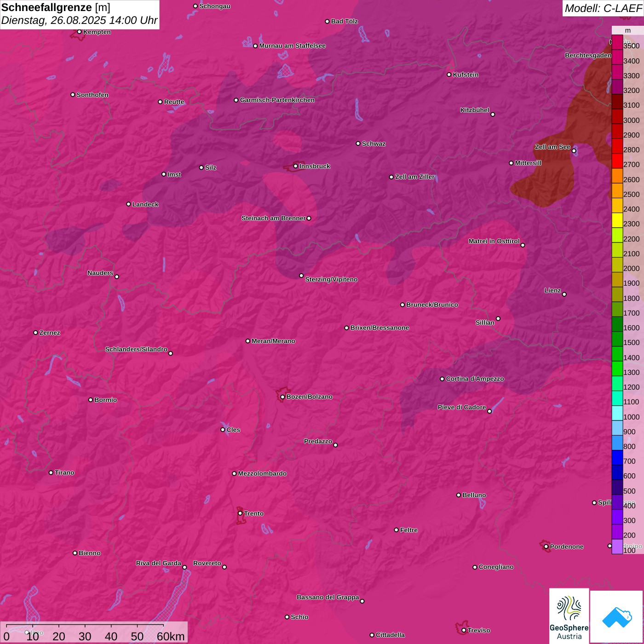Click the Bad Tölz location dot
644x644 pixels.
click(328, 22)
